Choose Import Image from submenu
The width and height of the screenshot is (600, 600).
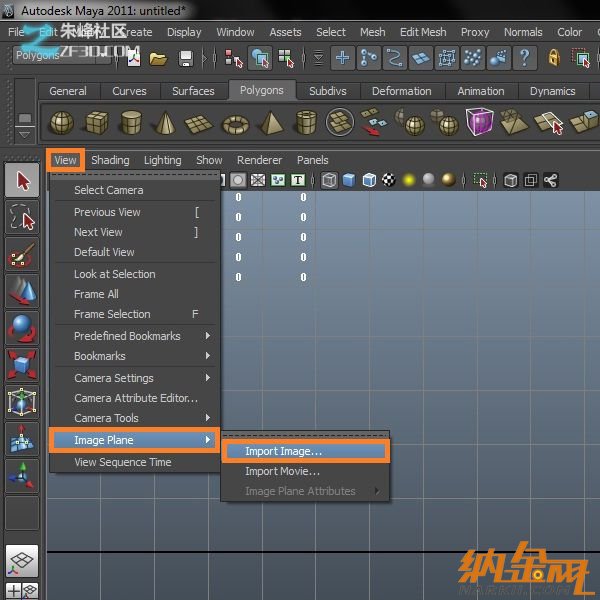coord(305,451)
